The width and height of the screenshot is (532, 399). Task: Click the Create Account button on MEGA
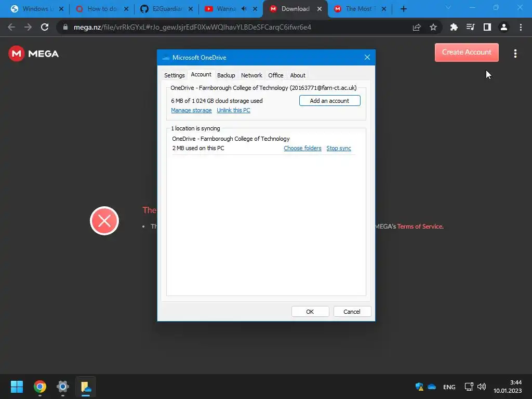467,52
